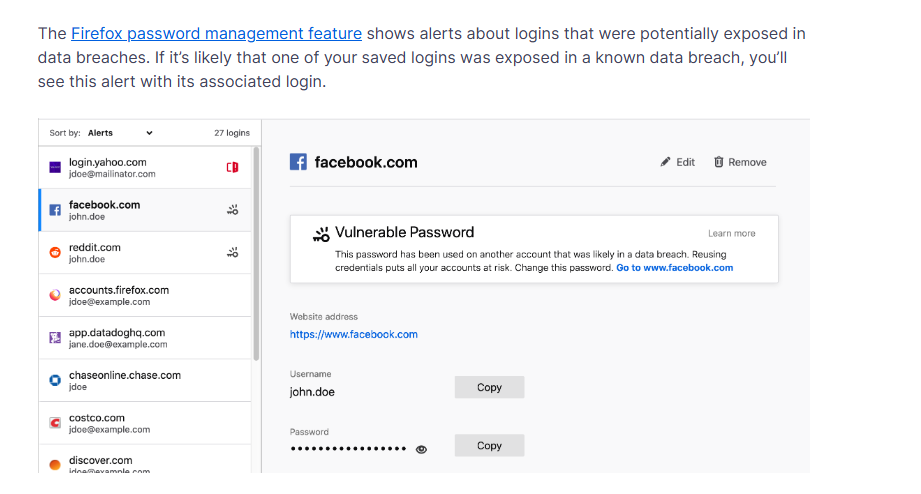Click the Chase favicon in login list

55,381
